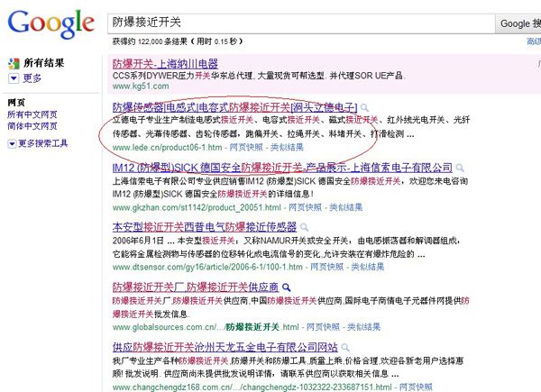Open 类似结果 for globalsources.com.cn result
Viewport: 541px width, 392px height.
(x=363, y=327)
